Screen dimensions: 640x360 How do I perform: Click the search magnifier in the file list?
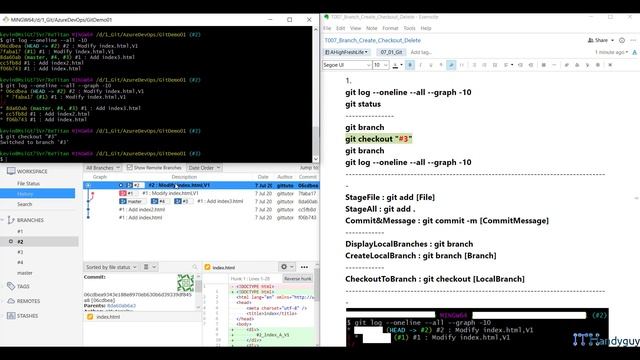pos(195,267)
